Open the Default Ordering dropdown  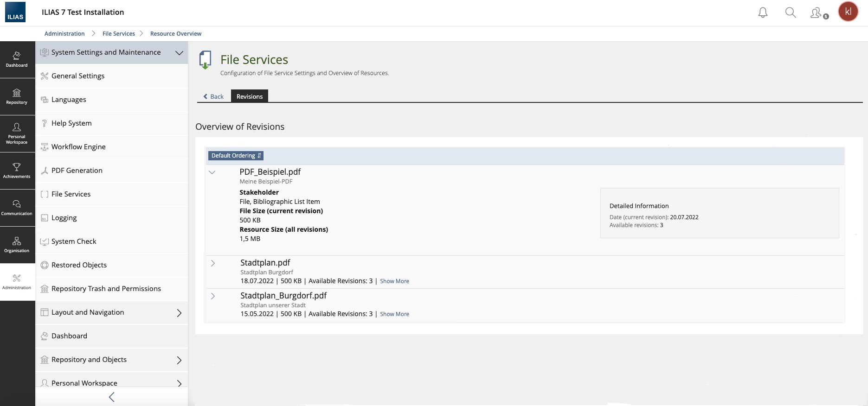click(x=236, y=156)
